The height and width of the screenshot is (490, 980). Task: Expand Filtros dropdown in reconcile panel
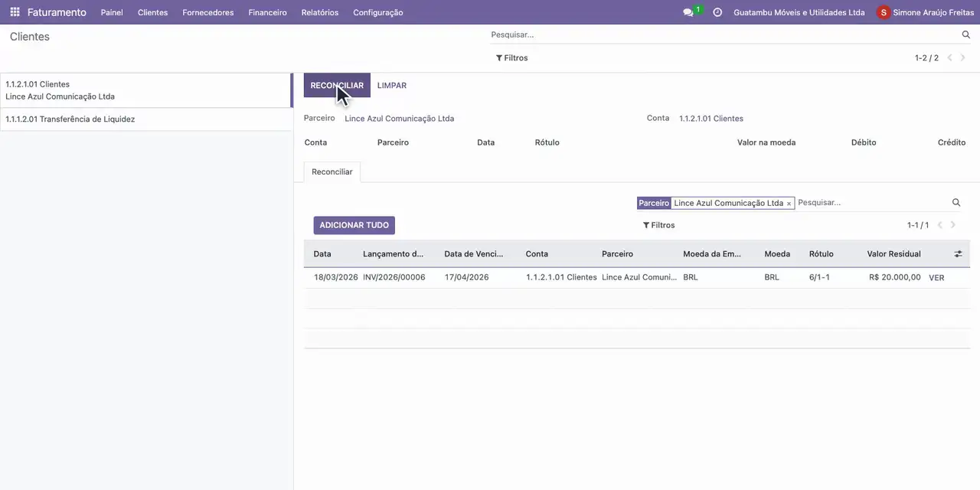[659, 225]
